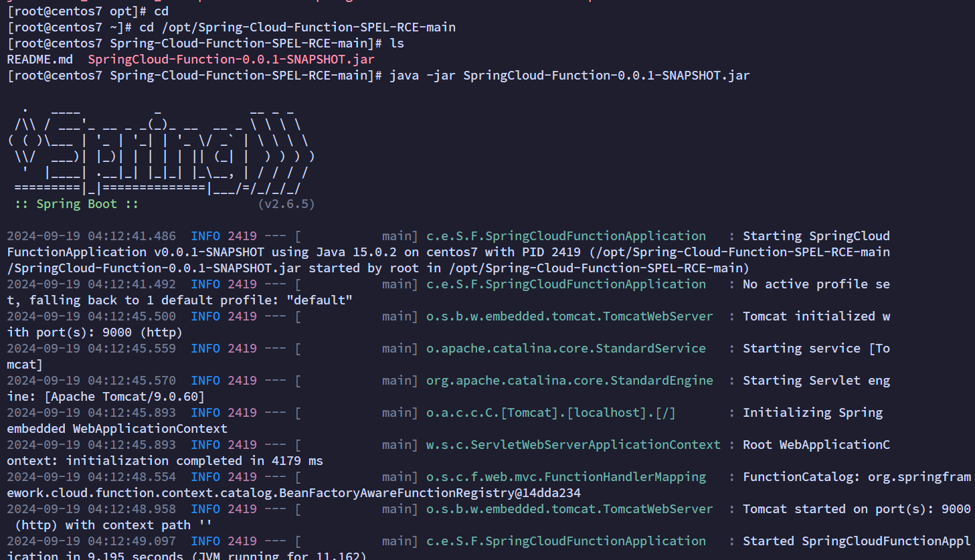Click the Spring Boot version (v2.6.5)
975x560 pixels.
click(286, 203)
